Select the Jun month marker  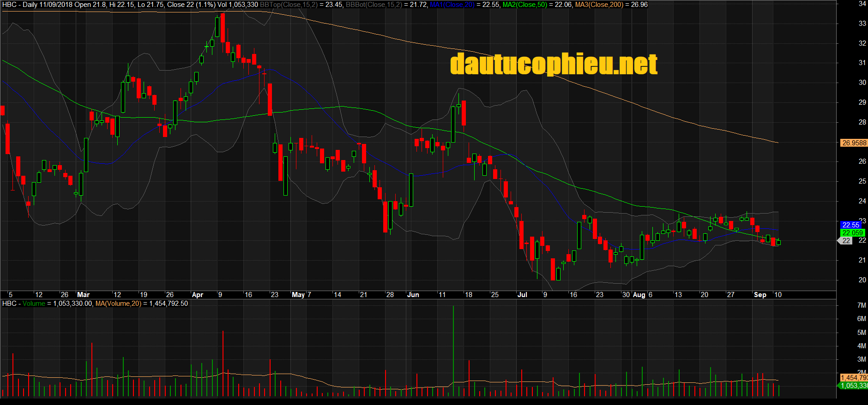[413, 295]
